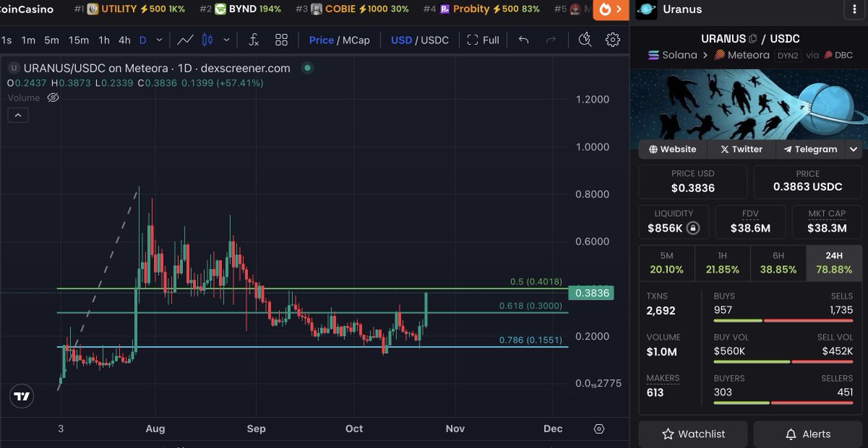Image resolution: width=868 pixels, height=448 pixels.
Task: Click the Uranus planet token logo
Action: [x=647, y=9]
